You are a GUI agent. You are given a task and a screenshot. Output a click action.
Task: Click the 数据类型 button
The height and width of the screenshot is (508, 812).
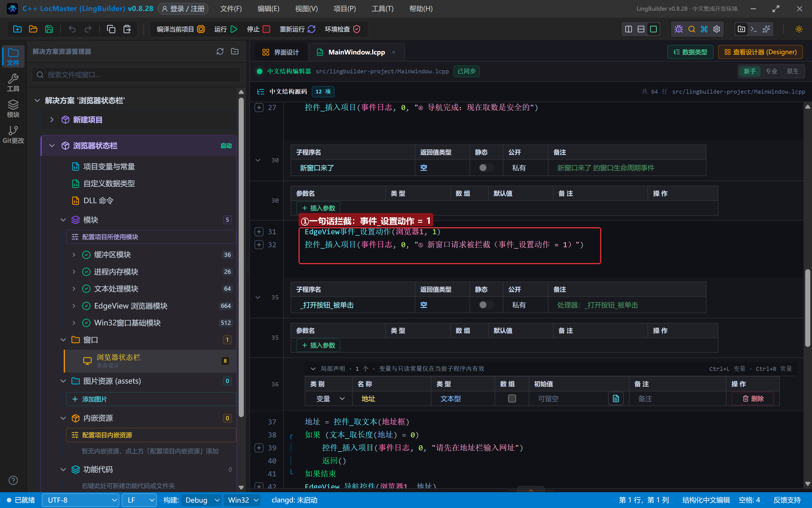pos(690,52)
